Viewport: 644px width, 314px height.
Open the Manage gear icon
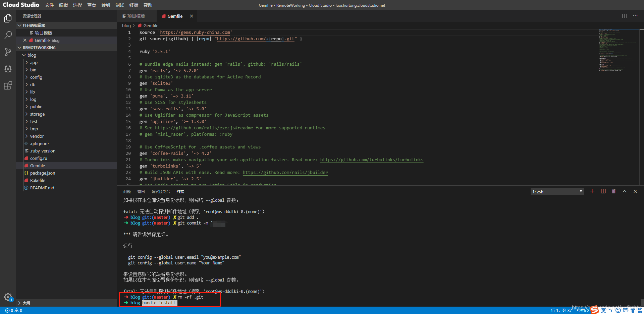[x=8, y=297]
